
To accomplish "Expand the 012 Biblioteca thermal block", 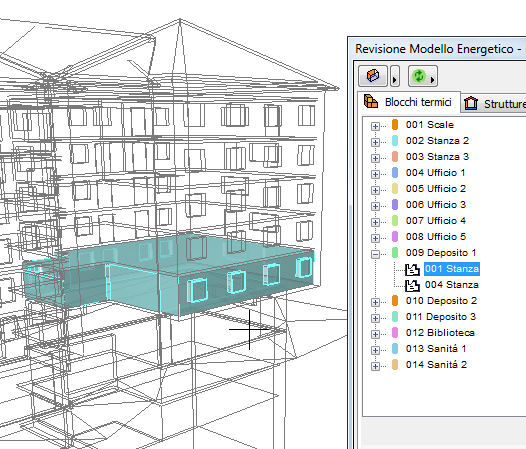I will (375, 334).
